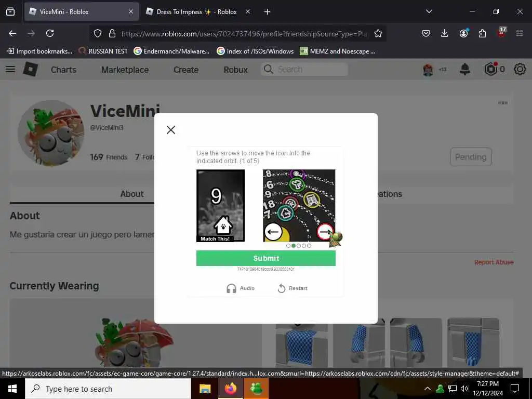Switch to Audio captcha challenge
Viewport: 532px width, 399px height.
click(241, 288)
